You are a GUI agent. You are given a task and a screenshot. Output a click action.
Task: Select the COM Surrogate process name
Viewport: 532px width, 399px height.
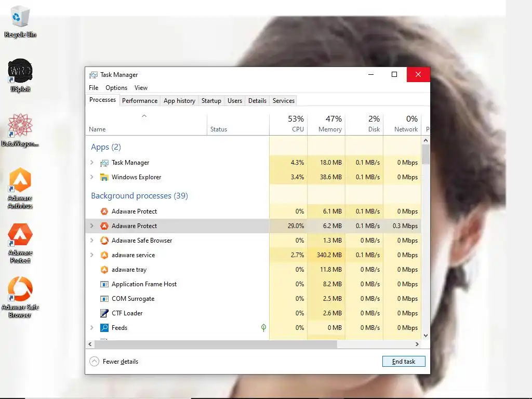[133, 299]
